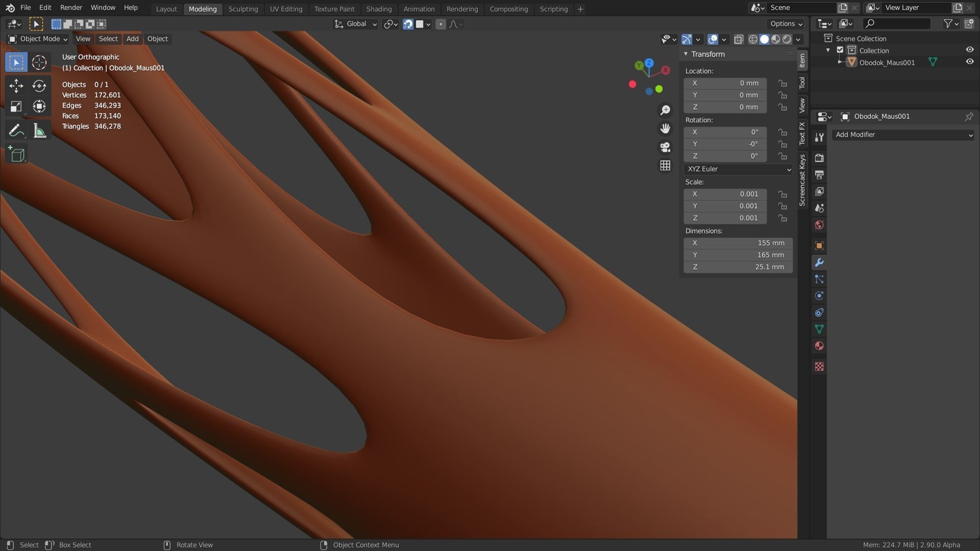The height and width of the screenshot is (551, 980).
Task: Switch orthographic/perspective grid icon
Action: (x=665, y=165)
